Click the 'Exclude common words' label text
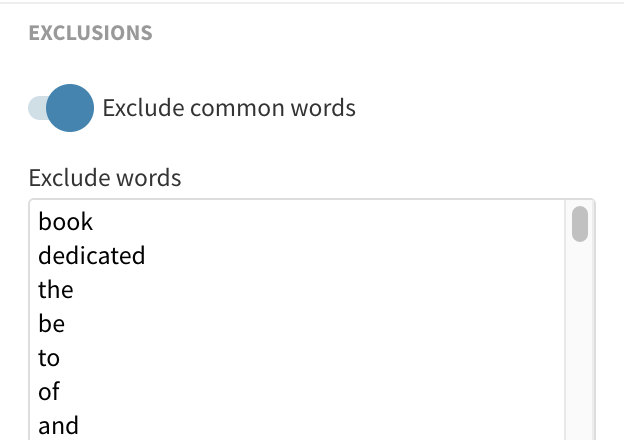624x440 pixels. [x=229, y=108]
